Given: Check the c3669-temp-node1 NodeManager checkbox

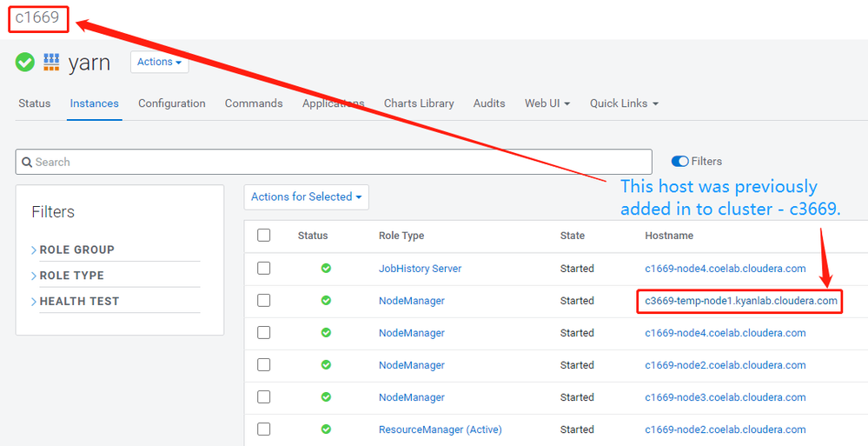Looking at the screenshot, I should point(264,300).
